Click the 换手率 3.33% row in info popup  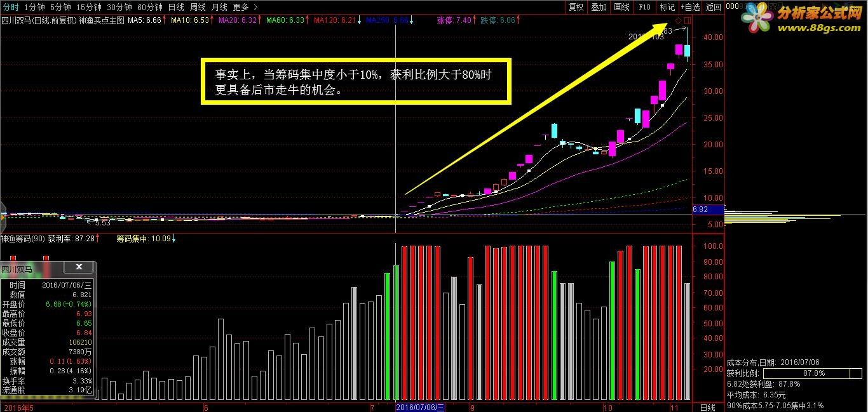47,380
